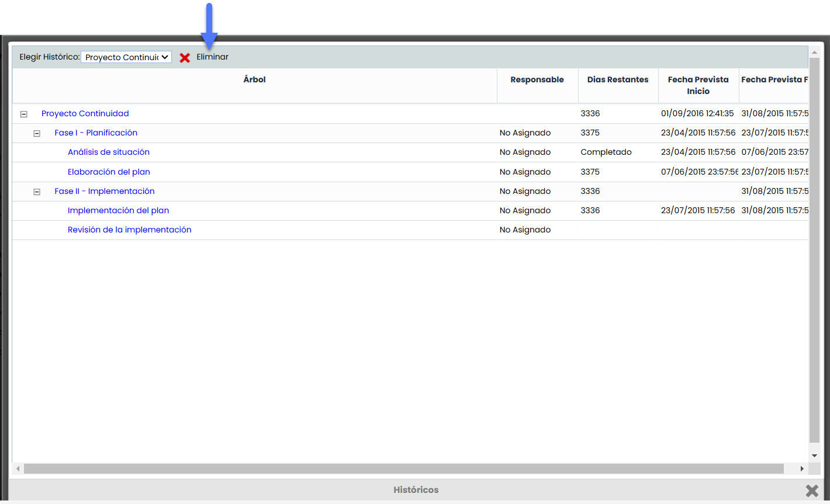Screen dimensions: 830x504
Task: Click the Árbol column header
Action: pos(254,80)
